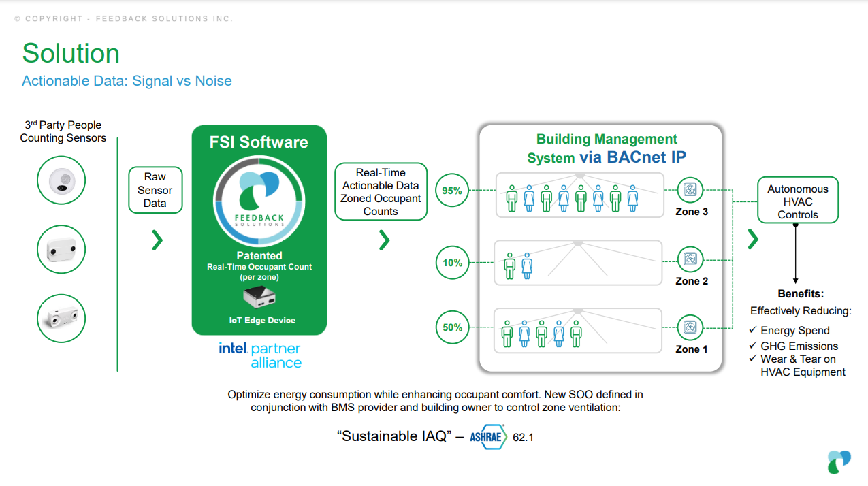868x486 pixels.
Task: Click the 'Benefits:' heading
Action: tap(801, 294)
